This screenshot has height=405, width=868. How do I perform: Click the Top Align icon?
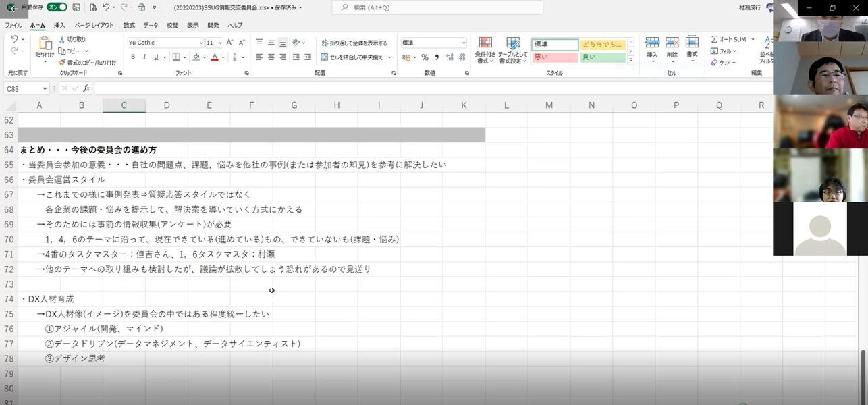coord(259,43)
